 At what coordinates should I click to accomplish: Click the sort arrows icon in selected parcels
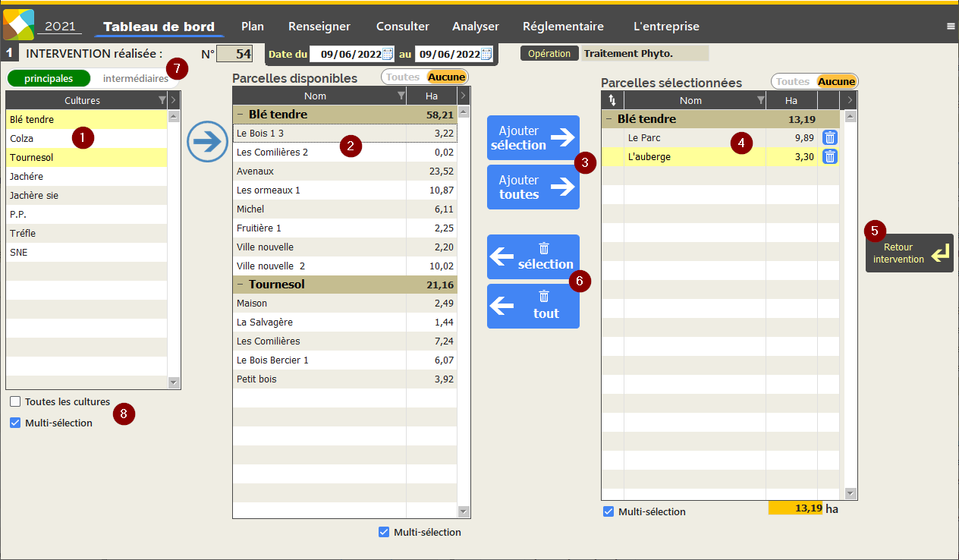tap(612, 100)
